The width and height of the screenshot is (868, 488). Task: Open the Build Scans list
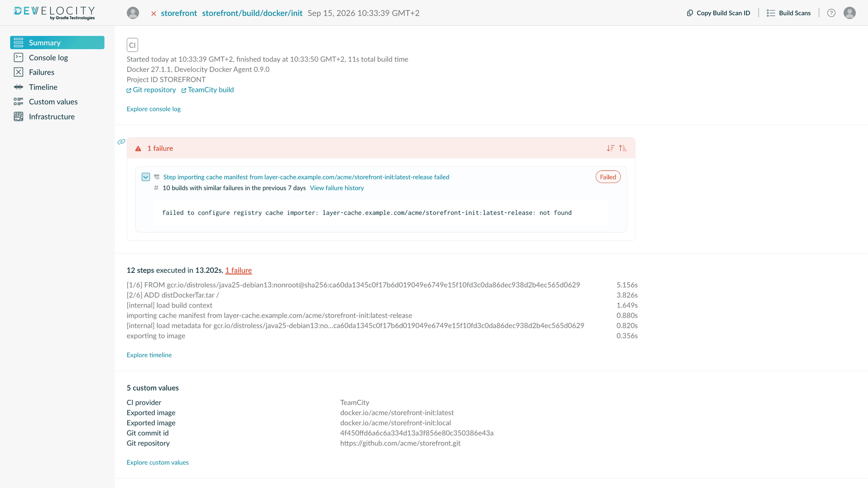(x=789, y=13)
